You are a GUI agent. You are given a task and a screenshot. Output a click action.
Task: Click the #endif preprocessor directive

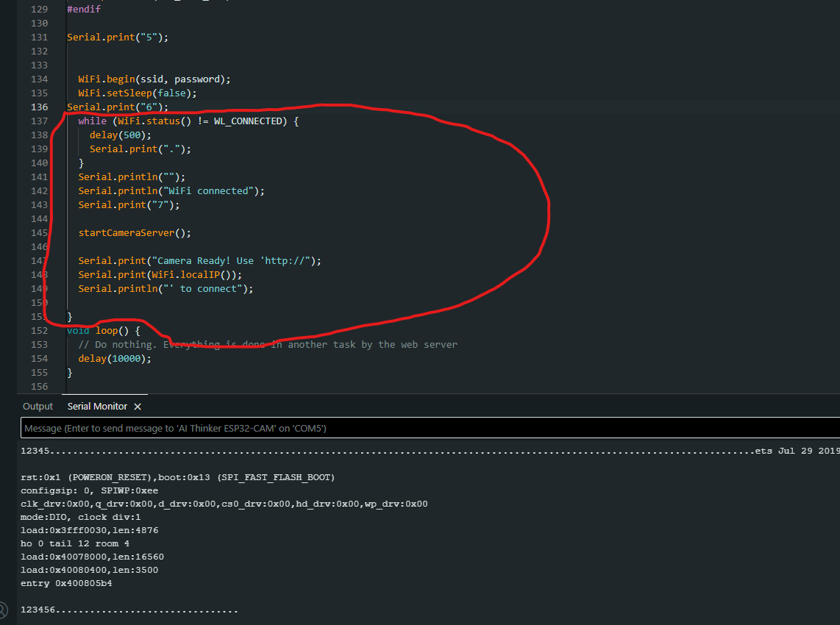coord(84,10)
